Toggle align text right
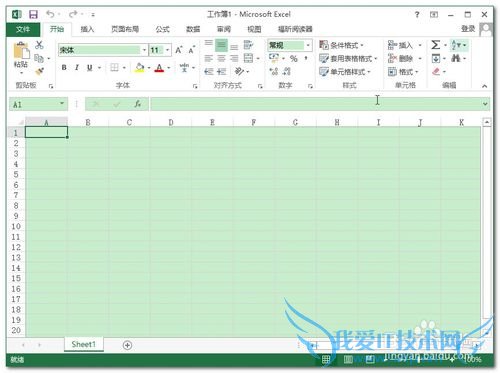Image resolution: width=500 pixels, height=373 pixels. (x=234, y=59)
